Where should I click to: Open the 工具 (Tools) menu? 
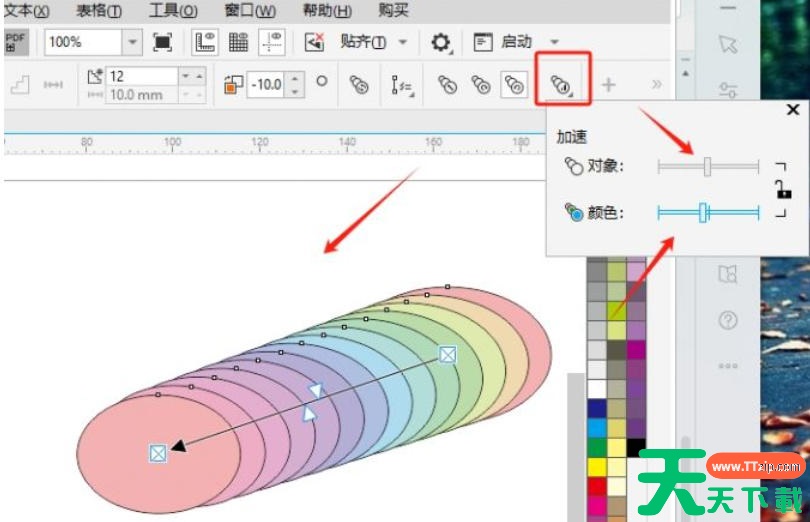click(172, 11)
